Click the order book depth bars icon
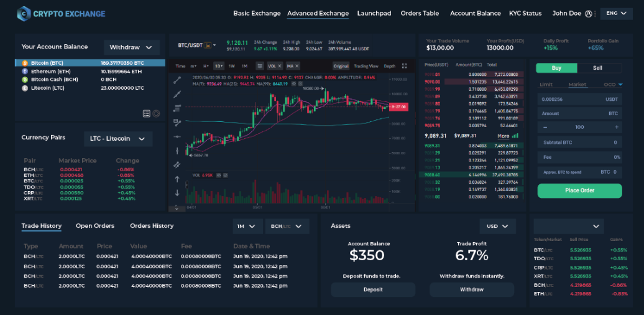Screen dimensions: 644x315 coord(515,135)
